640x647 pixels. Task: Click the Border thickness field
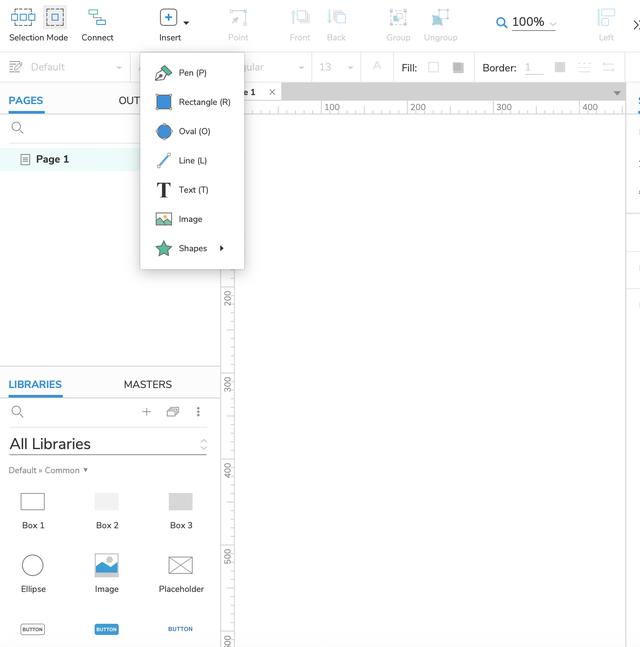pos(534,67)
